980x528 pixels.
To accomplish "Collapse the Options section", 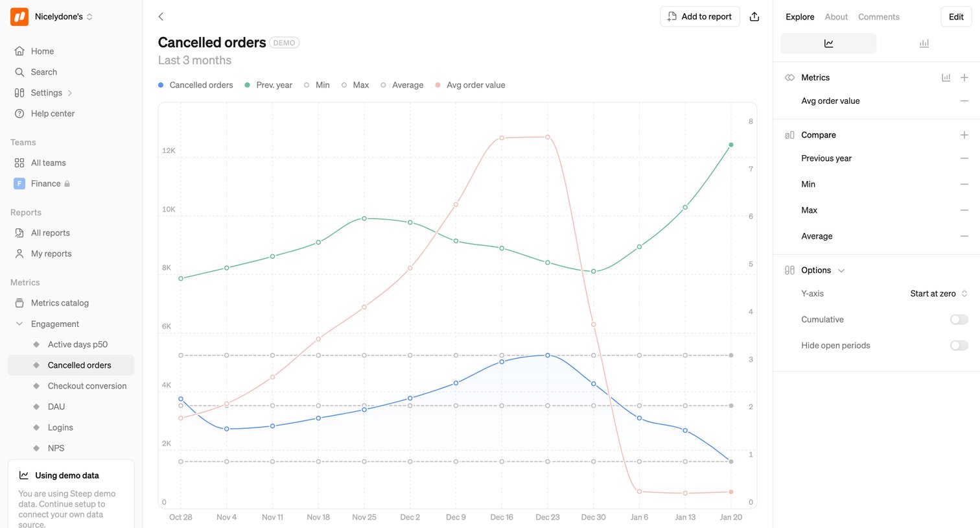I will click(841, 270).
